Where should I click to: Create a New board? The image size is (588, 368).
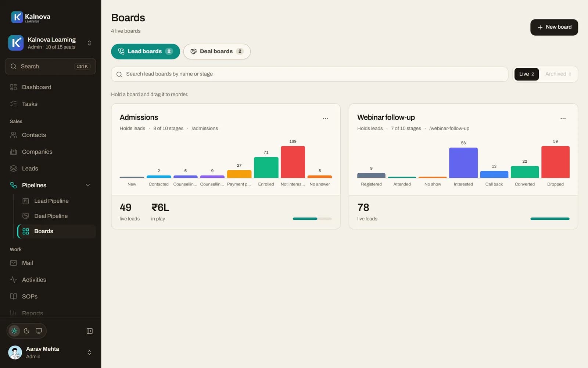point(554,27)
